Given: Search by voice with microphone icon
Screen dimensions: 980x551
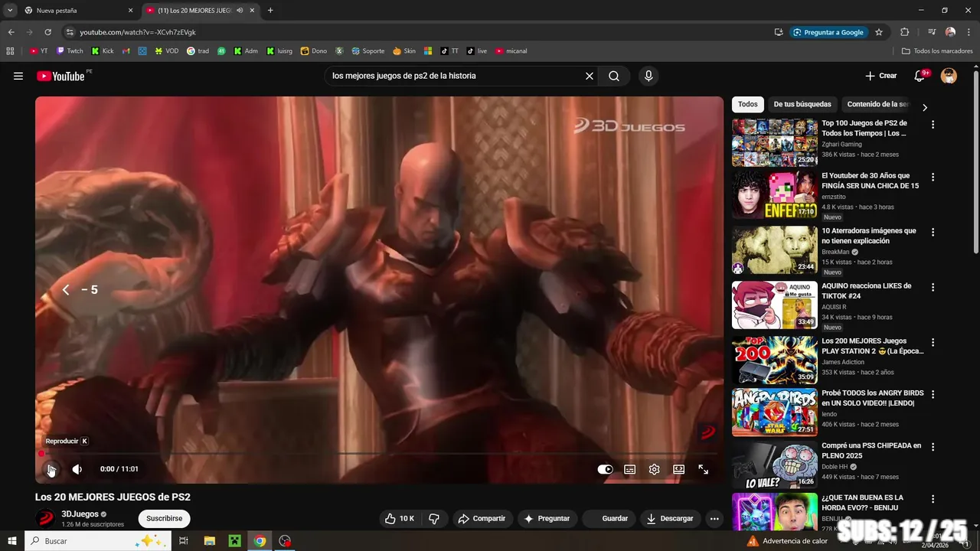Looking at the screenshot, I should (x=648, y=76).
